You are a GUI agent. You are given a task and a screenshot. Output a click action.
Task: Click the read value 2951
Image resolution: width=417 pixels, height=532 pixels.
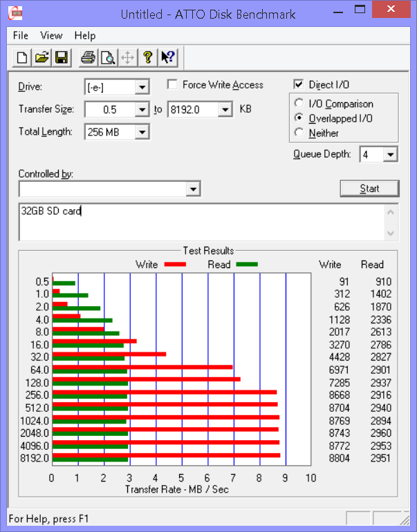click(380, 458)
